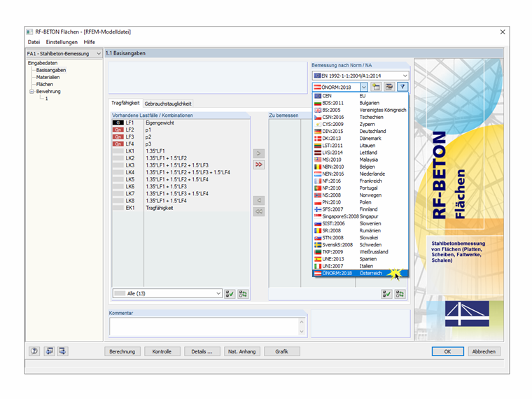Viewport: 532px width, 399px height.
Task: Click the red Qn swatch of LF4
Action: coord(118,144)
